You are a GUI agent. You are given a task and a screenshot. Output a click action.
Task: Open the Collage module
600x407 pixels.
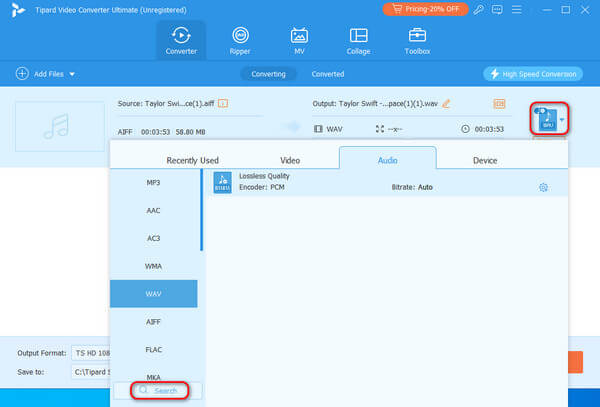pos(358,41)
